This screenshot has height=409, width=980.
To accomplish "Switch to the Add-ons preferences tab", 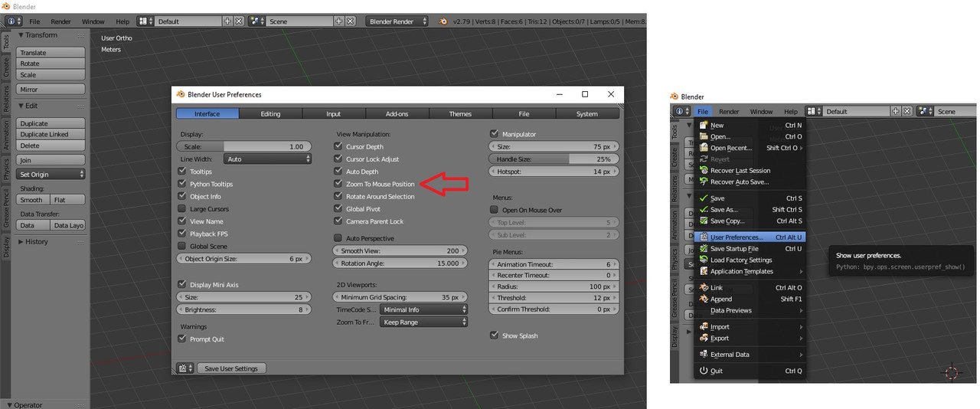I will 397,114.
